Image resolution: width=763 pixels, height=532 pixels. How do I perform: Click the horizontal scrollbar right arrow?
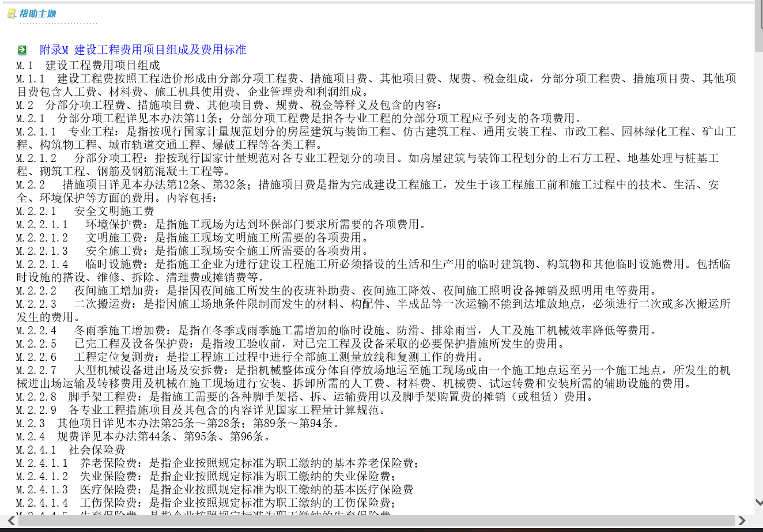tap(742, 521)
